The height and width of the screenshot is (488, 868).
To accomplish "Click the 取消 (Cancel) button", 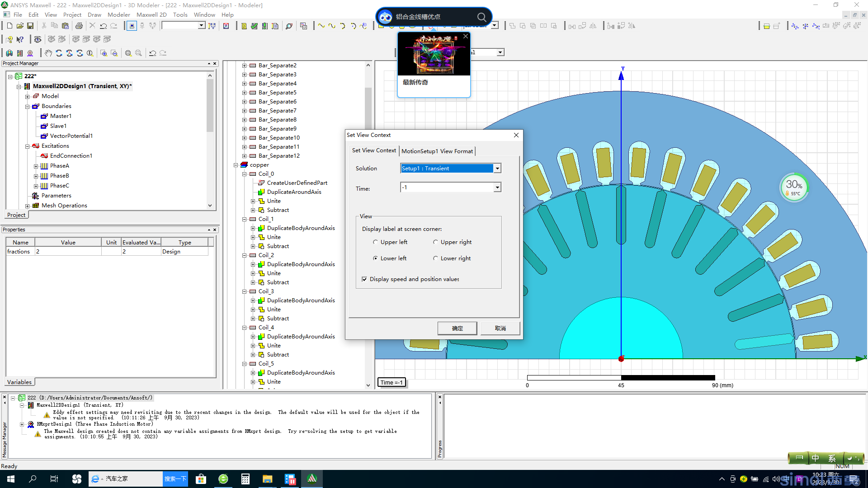I will (x=500, y=328).
